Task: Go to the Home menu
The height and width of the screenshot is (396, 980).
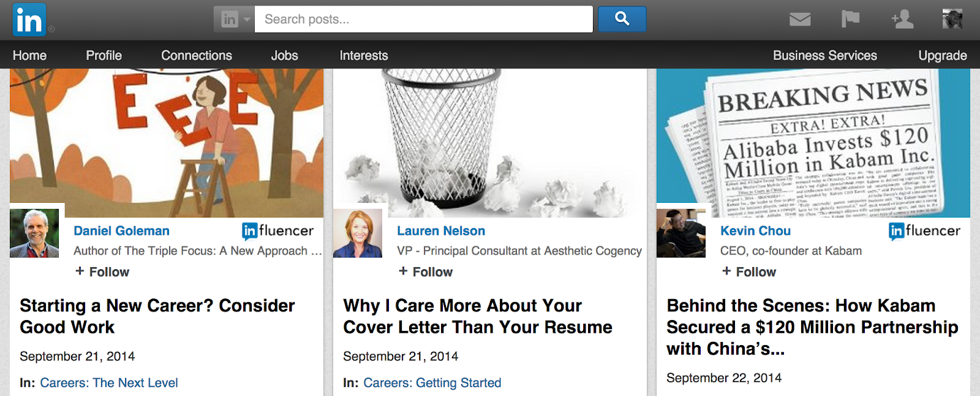Action: (x=29, y=55)
